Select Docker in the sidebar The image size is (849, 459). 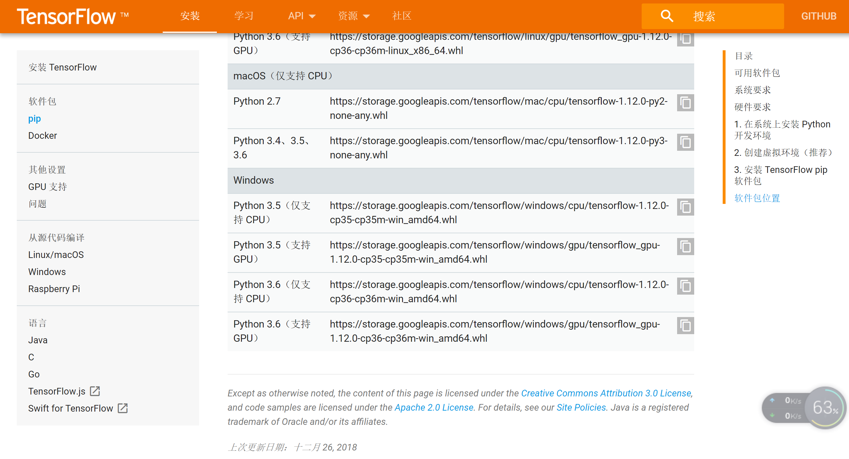pyautogui.click(x=42, y=135)
